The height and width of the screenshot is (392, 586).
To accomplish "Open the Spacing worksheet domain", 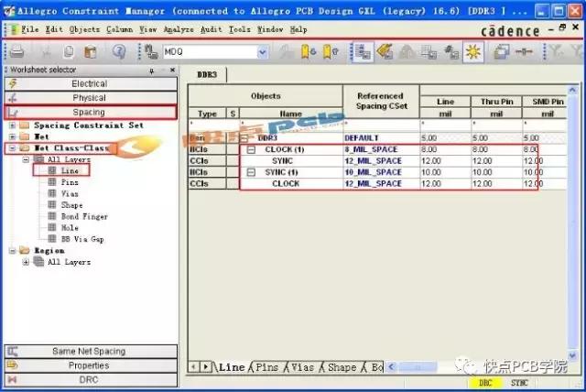I will [x=91, y=112].
